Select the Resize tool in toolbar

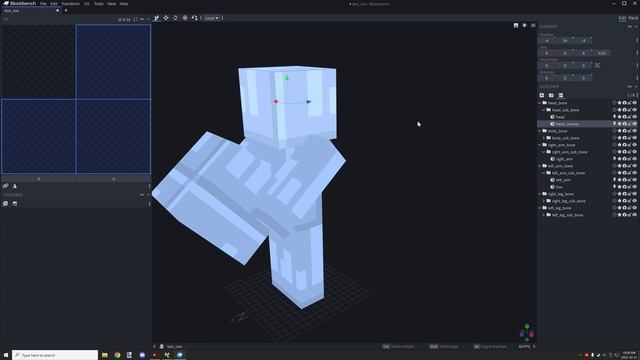(166, 18)
